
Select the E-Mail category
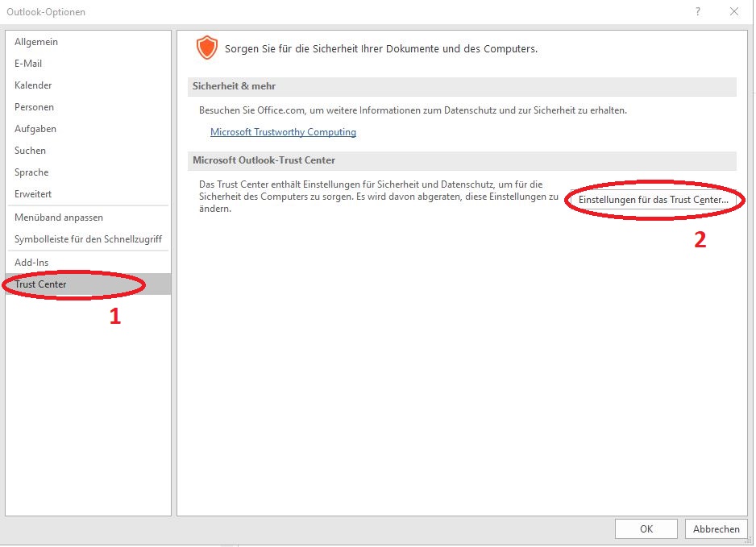click(88, 64)
